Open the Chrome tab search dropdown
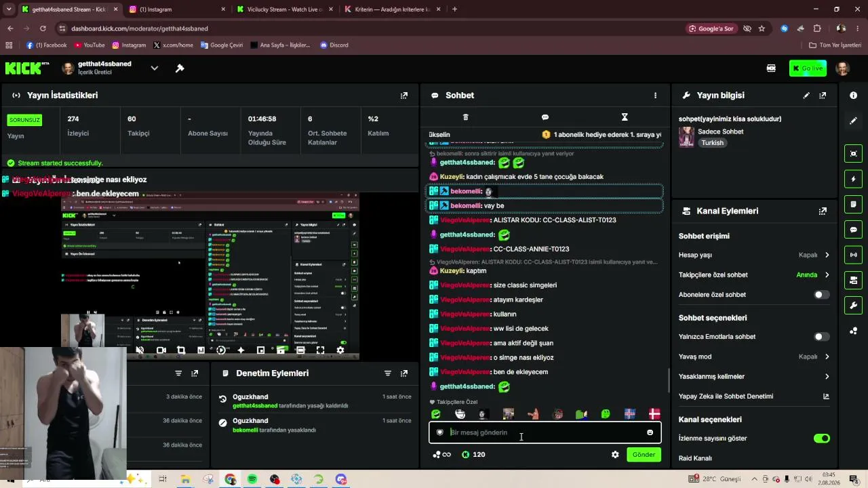 [9, 9]
